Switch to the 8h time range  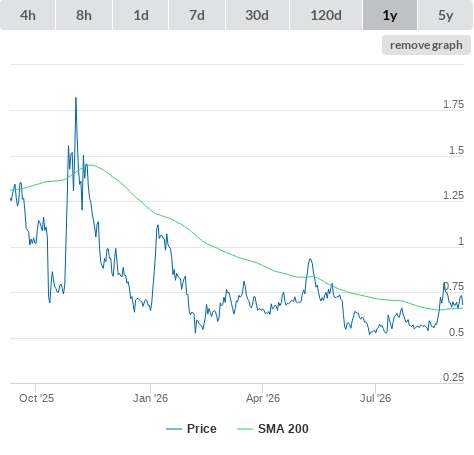point(84,15)
